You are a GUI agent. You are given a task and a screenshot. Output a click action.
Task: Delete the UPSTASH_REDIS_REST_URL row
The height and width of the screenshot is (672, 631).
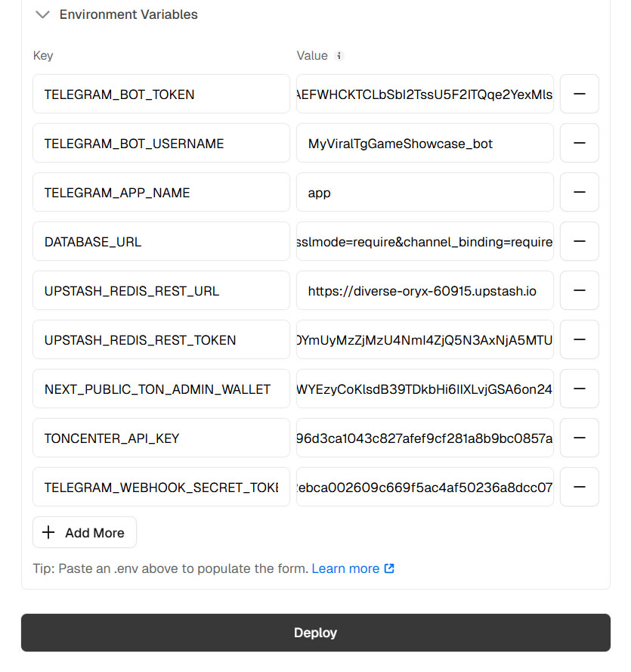[x=579, y=290]
